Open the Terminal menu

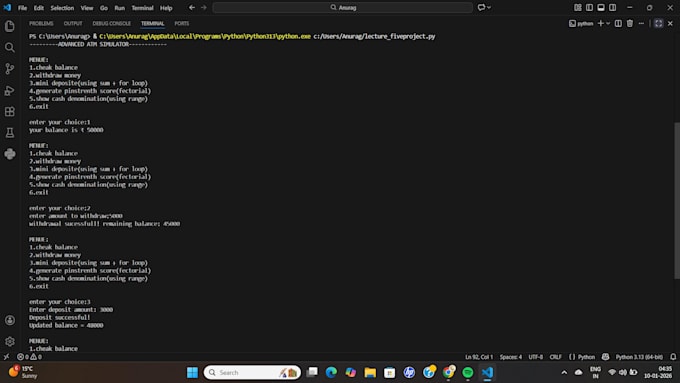click(142, 8)
